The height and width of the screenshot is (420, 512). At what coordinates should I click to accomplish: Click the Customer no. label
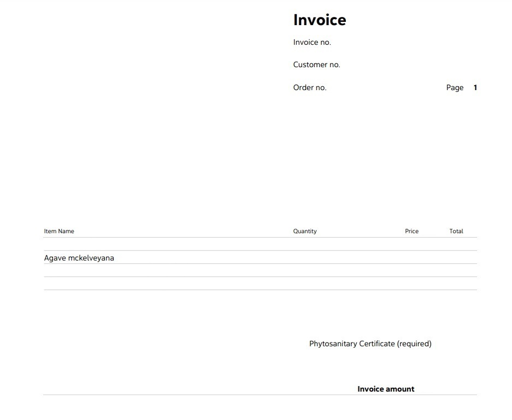click(316, 64)
